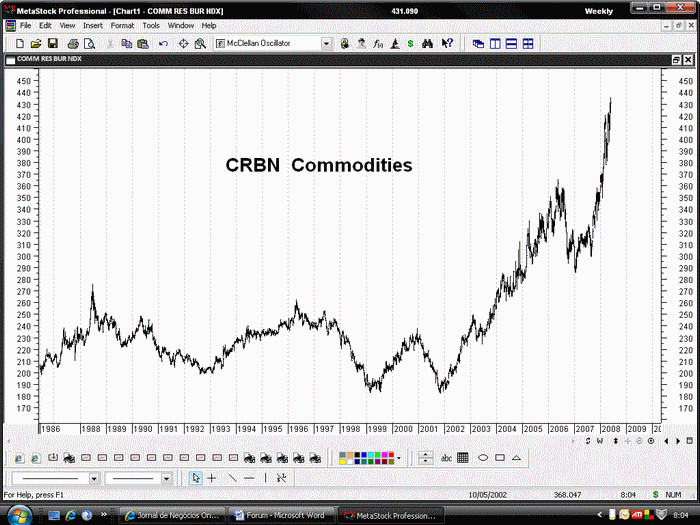Select the triangle drawing tool
700x525 pixels.
point(517,458)
